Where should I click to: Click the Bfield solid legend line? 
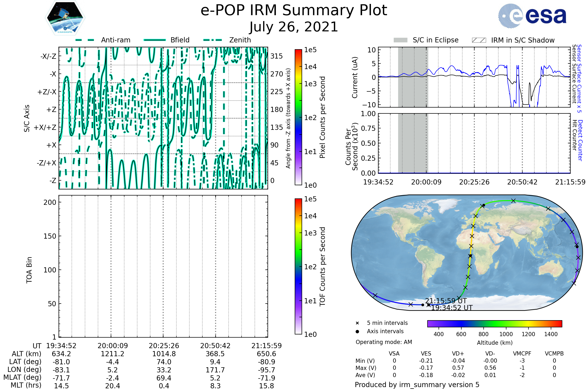point(155,40)
